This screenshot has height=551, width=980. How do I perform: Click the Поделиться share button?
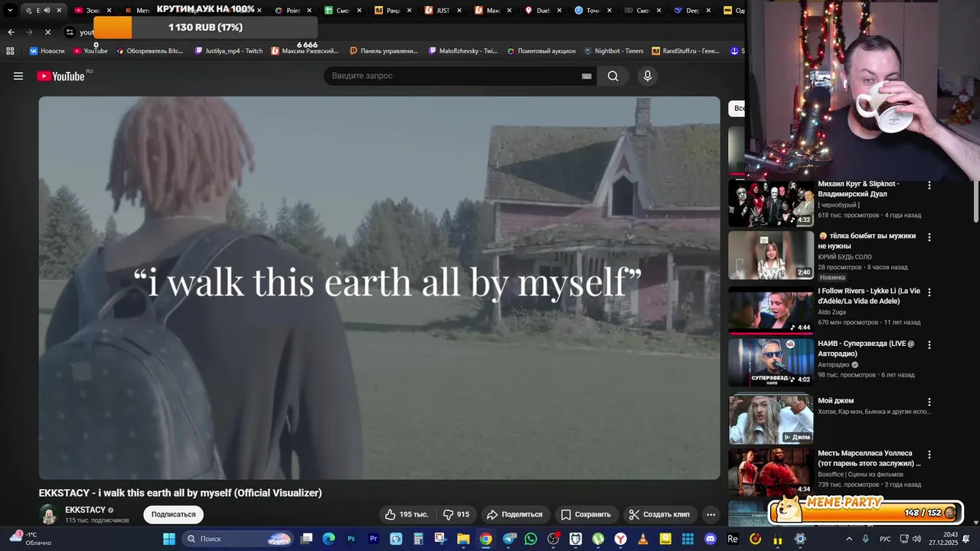(x=514, y=514)
